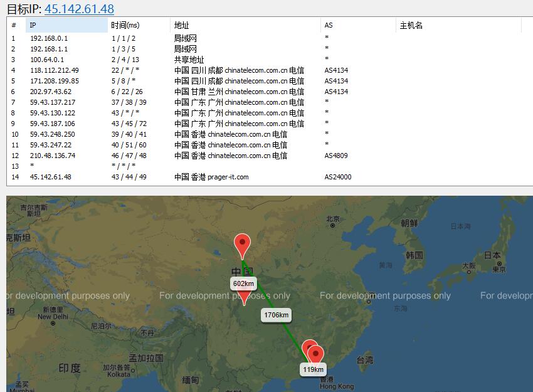Click the 北京 city label on map
This screenshot has width=533, height=392.
pos(333,219)
